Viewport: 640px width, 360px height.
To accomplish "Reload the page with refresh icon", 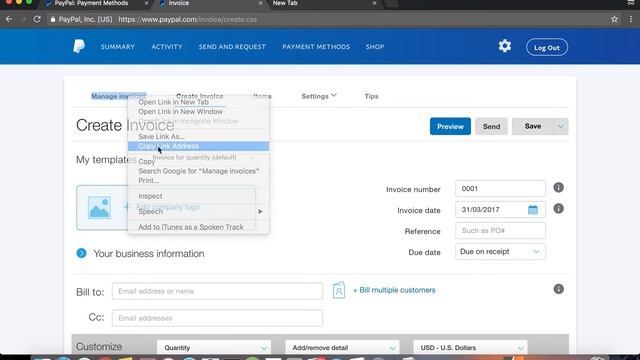I will click(x=37, y=19).
